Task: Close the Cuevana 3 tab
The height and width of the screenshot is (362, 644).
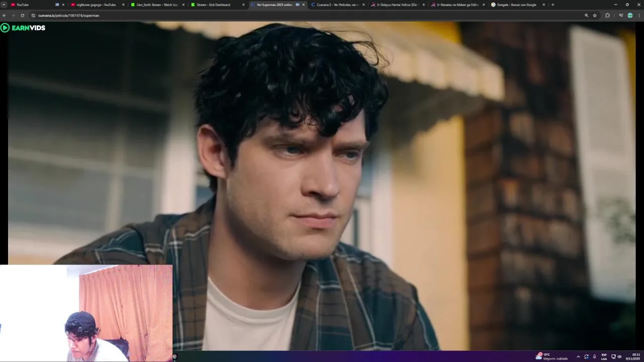Action: tap(364, 5)
